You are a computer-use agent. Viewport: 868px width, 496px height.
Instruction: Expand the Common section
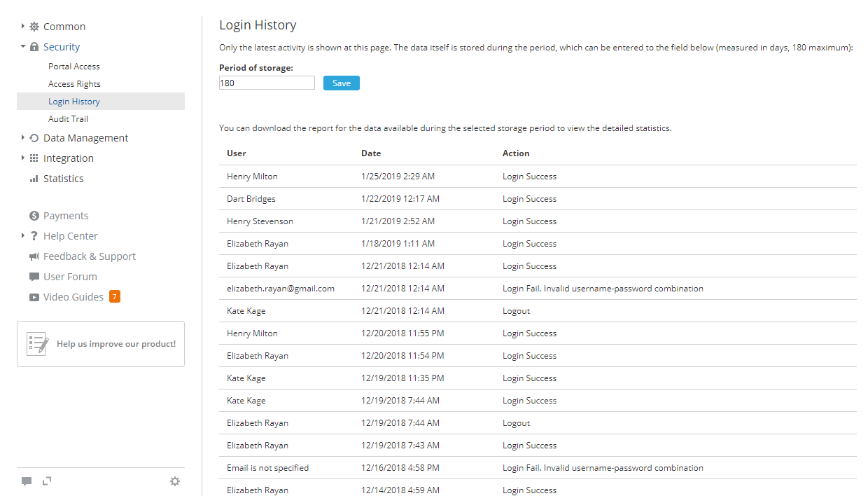[x=22, y=26]
